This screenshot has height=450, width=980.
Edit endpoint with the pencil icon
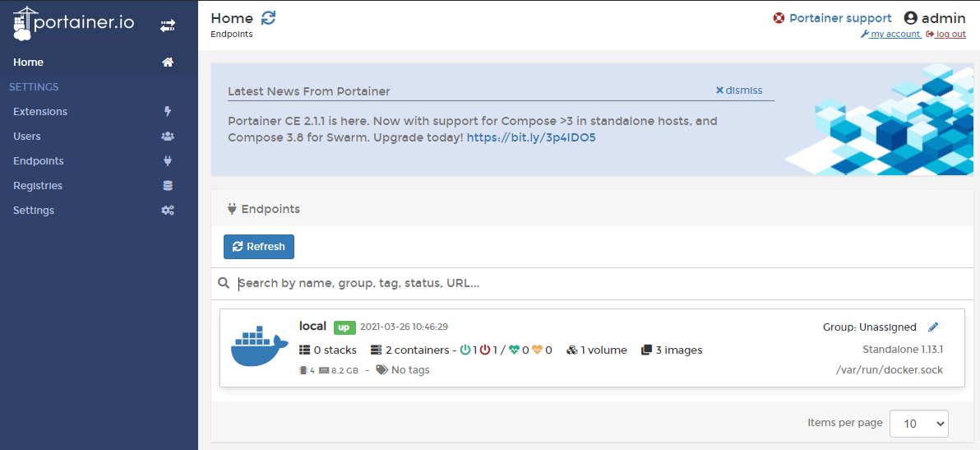(x=933, y=327)
